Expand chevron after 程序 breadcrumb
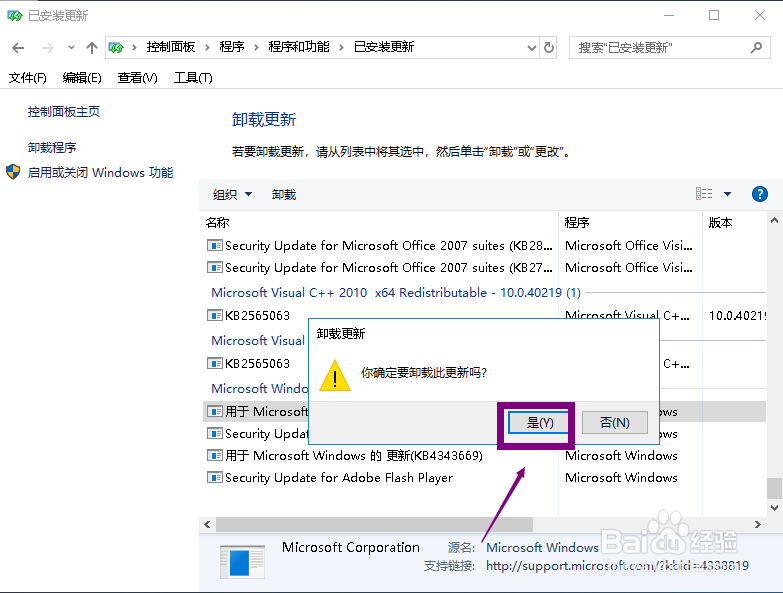Image resolution: width=783 pixels, height=593 pixels. [256, 47]
